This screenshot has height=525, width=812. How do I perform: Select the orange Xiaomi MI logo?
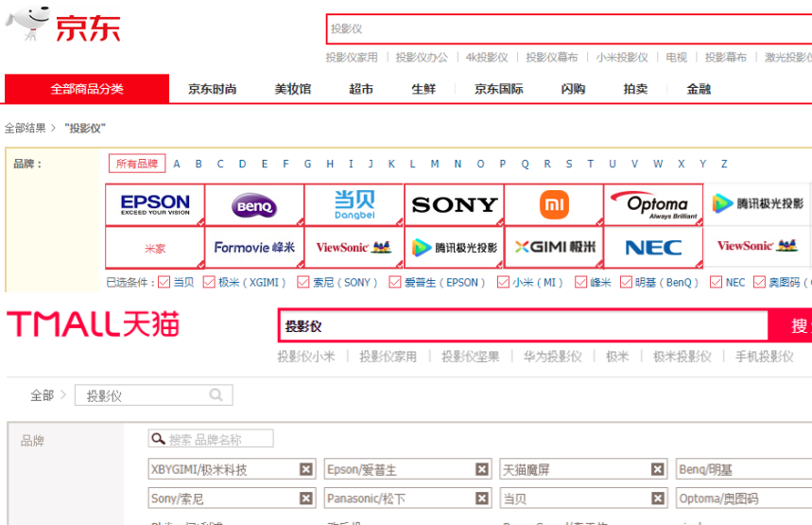pos(554,204)
